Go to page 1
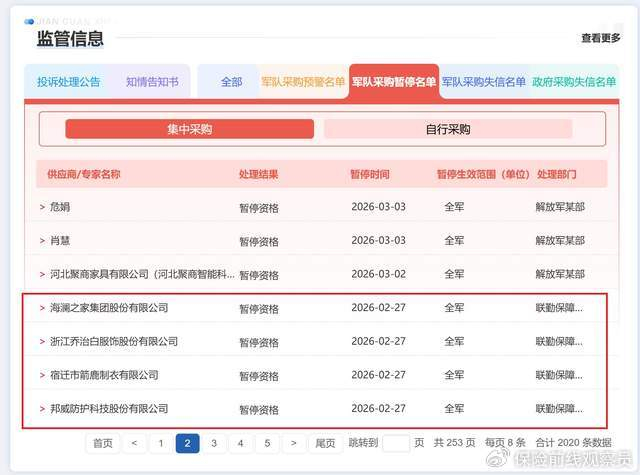 161,443
